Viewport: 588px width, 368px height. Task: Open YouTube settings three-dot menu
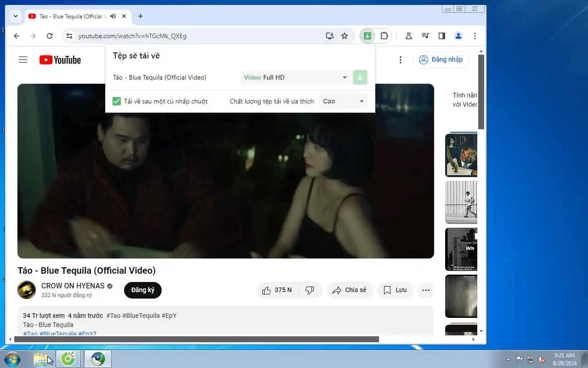pos(401,60)
